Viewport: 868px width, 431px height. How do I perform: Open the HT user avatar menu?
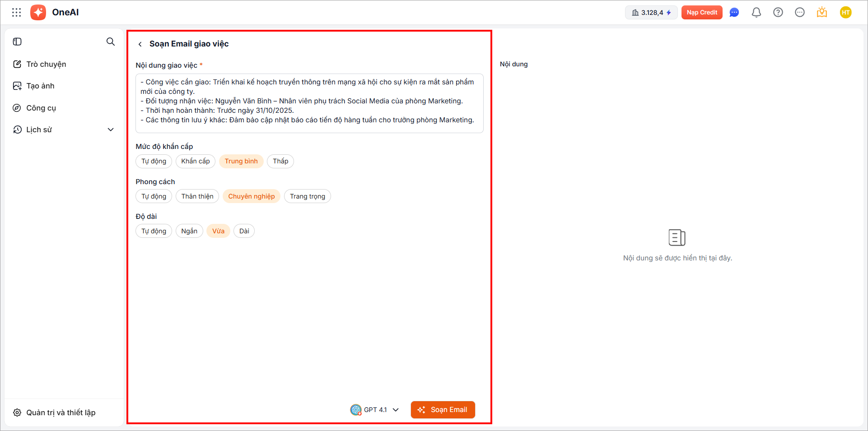click(846, 13)
